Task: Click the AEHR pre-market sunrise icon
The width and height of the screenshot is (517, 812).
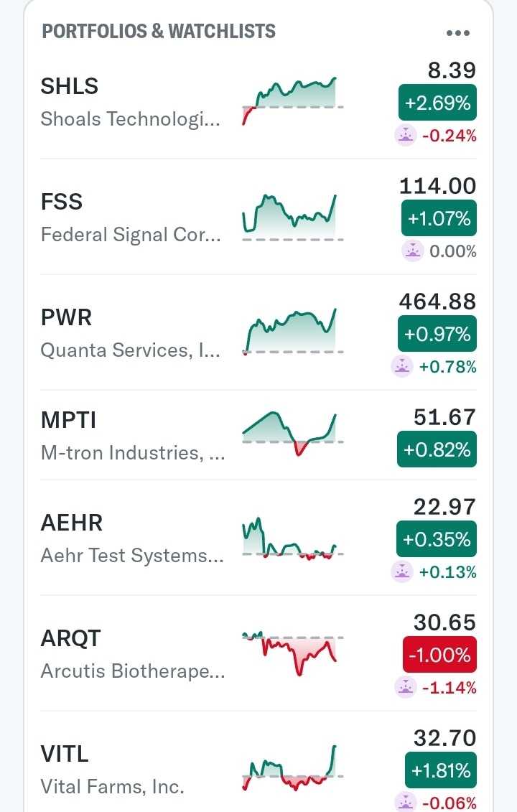Action: click(401, 571)
